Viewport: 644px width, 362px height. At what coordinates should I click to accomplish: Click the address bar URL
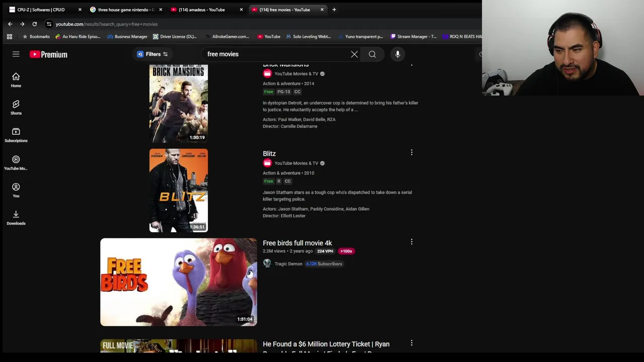[x=107, y=24]
